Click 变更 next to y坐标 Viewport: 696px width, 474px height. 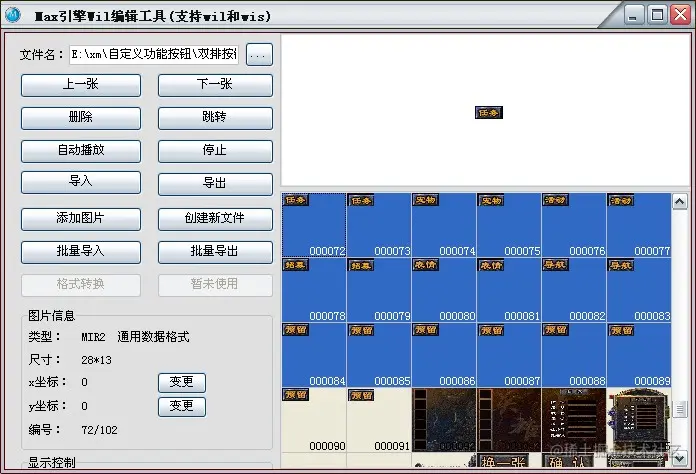[182, 407]
